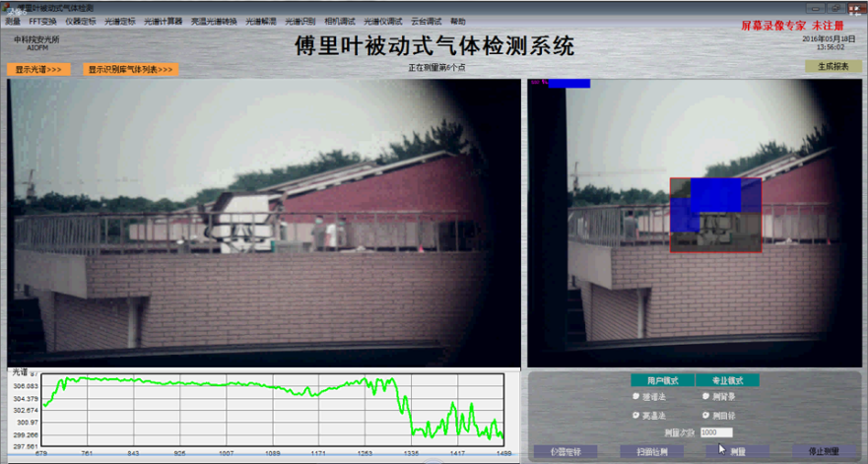
Task: Click the 生成报表 button
Action: click(834, 67)
